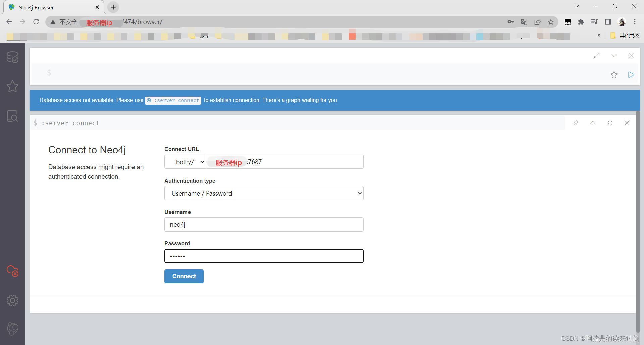
Task: Click inside the Password input field
Action: coord(264,256)
